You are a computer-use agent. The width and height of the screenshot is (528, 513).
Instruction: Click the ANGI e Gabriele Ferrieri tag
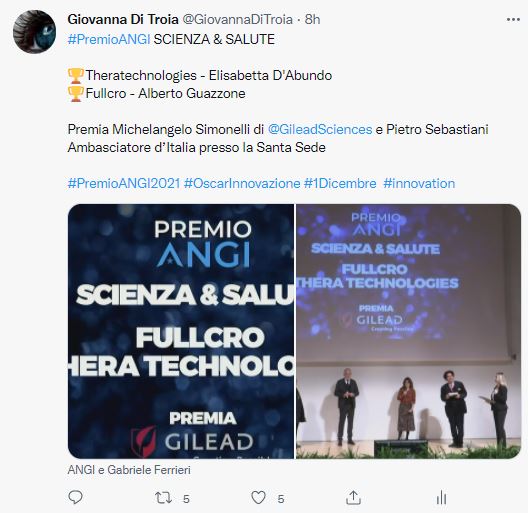[129, 470]
